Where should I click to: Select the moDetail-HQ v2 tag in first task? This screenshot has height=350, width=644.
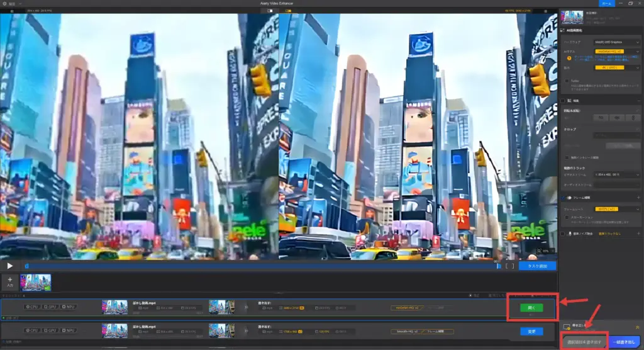pos(407,308)
